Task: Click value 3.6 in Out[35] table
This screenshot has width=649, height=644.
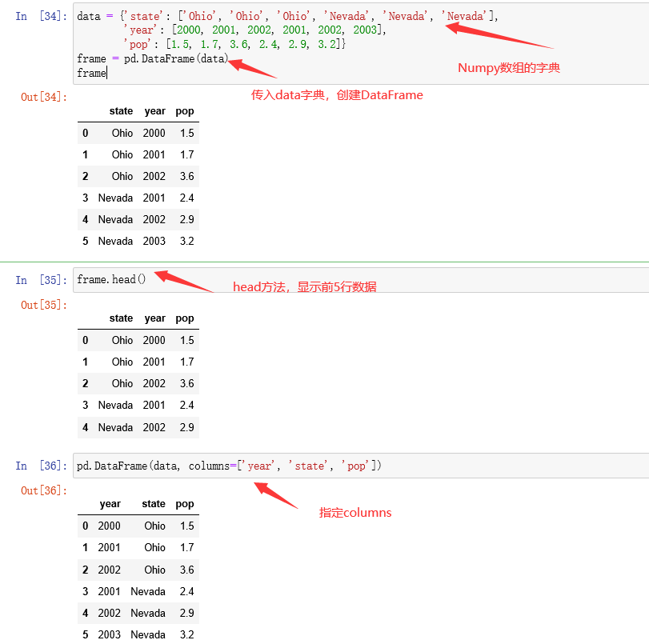Action: (x=186, y=383)
